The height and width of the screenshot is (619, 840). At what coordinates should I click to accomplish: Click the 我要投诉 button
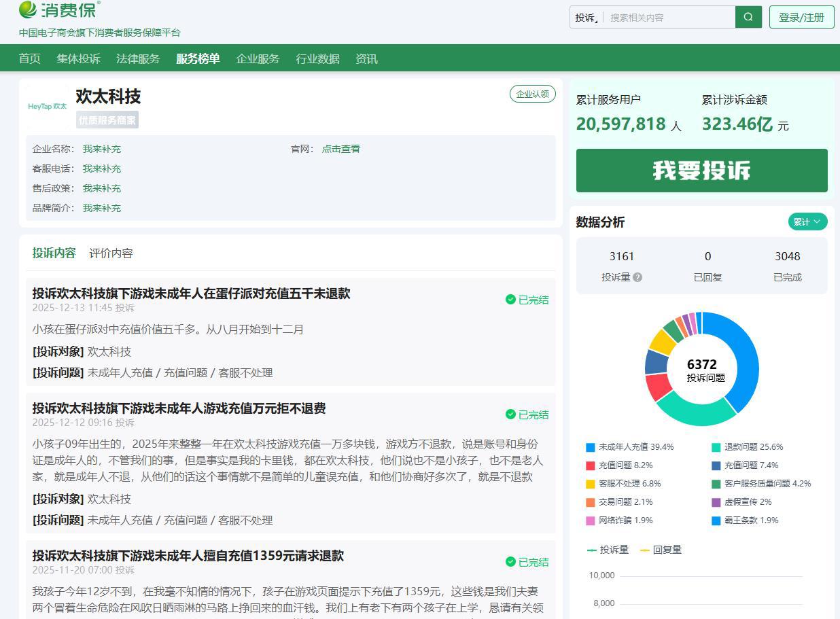click(x=701, y=171)
